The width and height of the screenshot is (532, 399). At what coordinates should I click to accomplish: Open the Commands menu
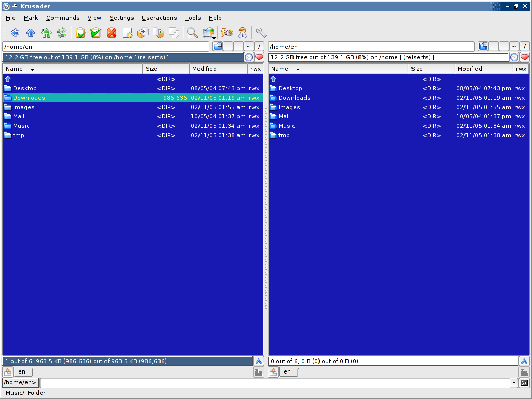pos(63,18)
